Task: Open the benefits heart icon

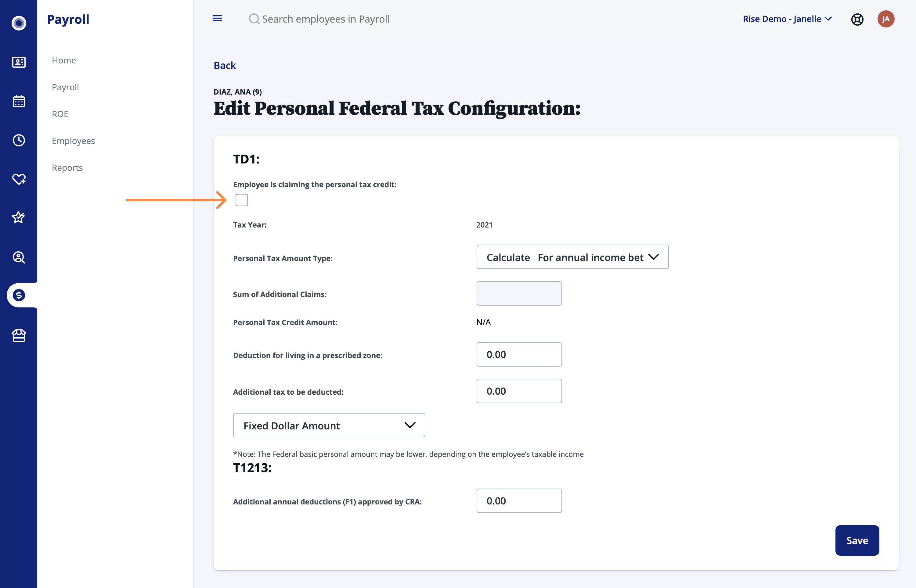Action: [19, 179]
